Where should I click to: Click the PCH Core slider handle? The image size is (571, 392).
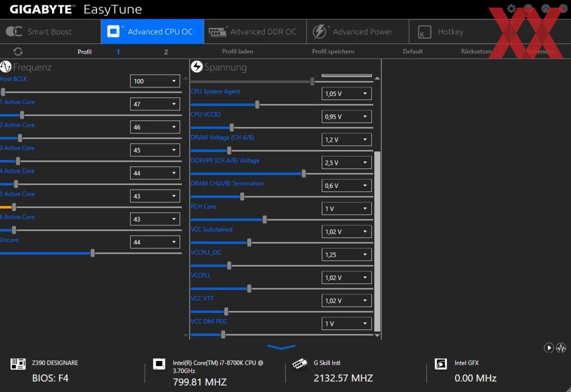(x=265, y=220)
